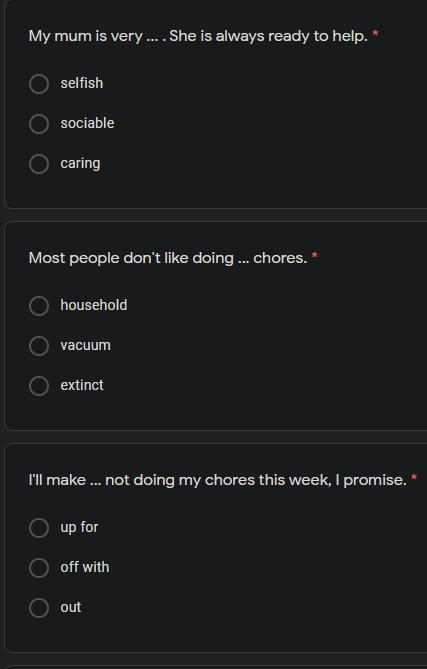Choose the 'out' radio button
Viewport: 427px width, 669px height.
39,608
